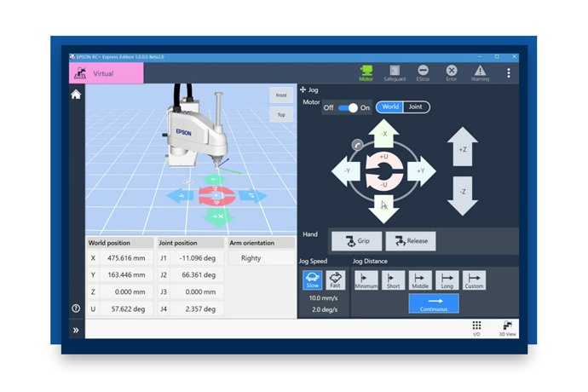Switch to 3D View icon
588x392 pixels.
coord(507,328)
